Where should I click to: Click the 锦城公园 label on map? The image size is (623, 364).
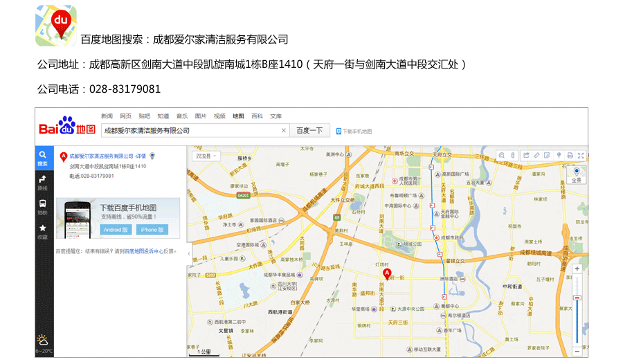pos(413,244)
